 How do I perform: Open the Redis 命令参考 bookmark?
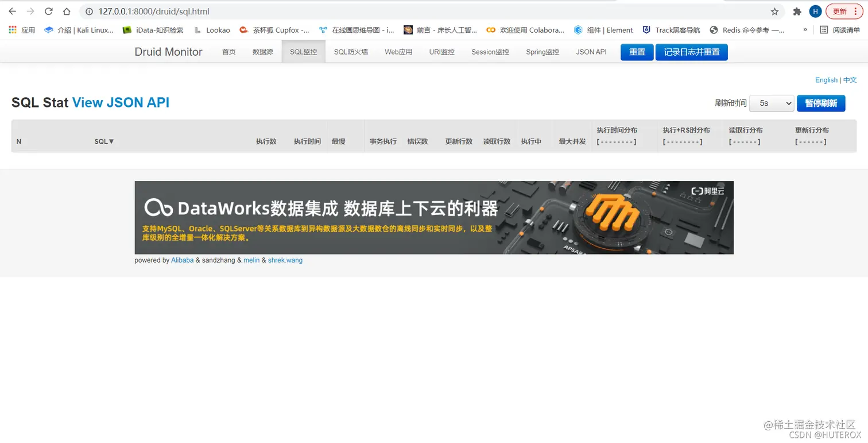746,30
